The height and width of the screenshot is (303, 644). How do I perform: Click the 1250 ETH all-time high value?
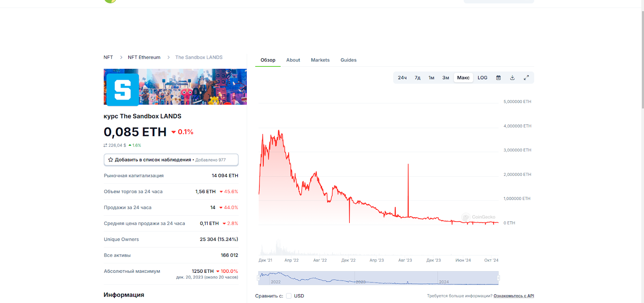click(x=202, y=271)
